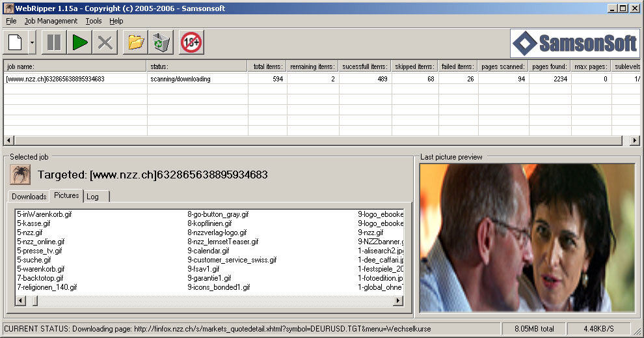Click the 'pages scanned:' column header
644x338 pixels.
[x=503, y=66]
